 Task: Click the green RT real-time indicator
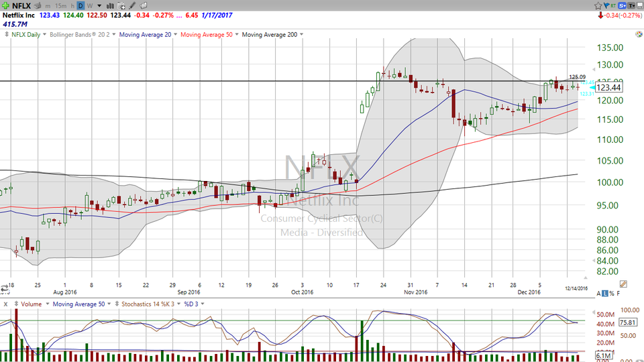click(613, 5)
